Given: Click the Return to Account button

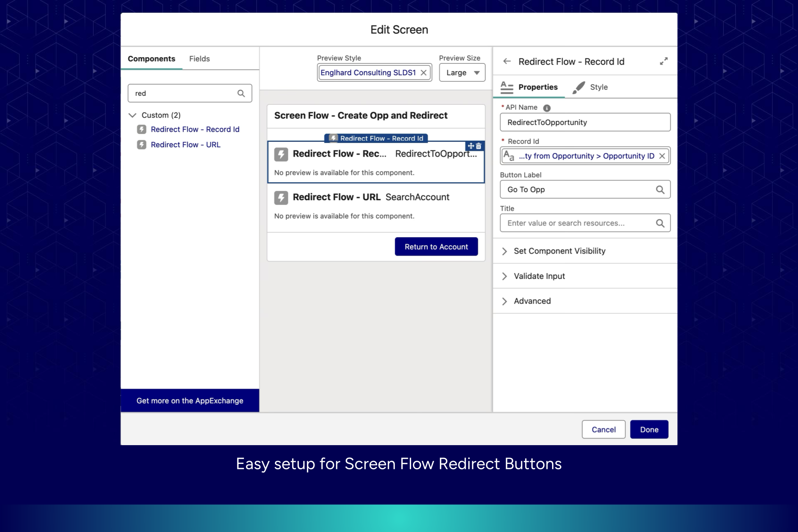Looking at the screenshot, I should pyautogui.click(x=436, y=247).
